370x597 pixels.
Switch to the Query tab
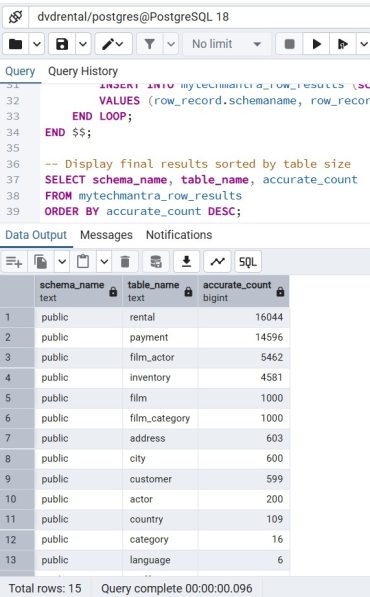point(20,71)
